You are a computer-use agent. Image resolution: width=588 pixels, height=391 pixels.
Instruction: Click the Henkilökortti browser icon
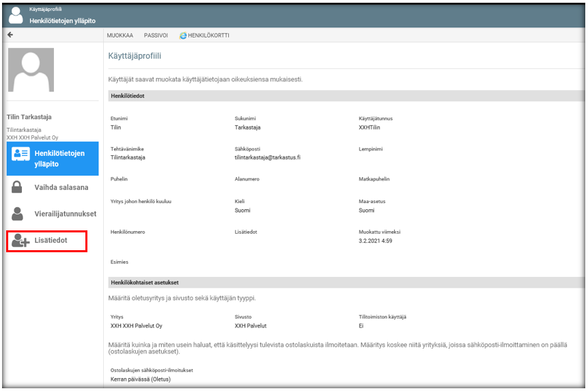tap(182, 35)
